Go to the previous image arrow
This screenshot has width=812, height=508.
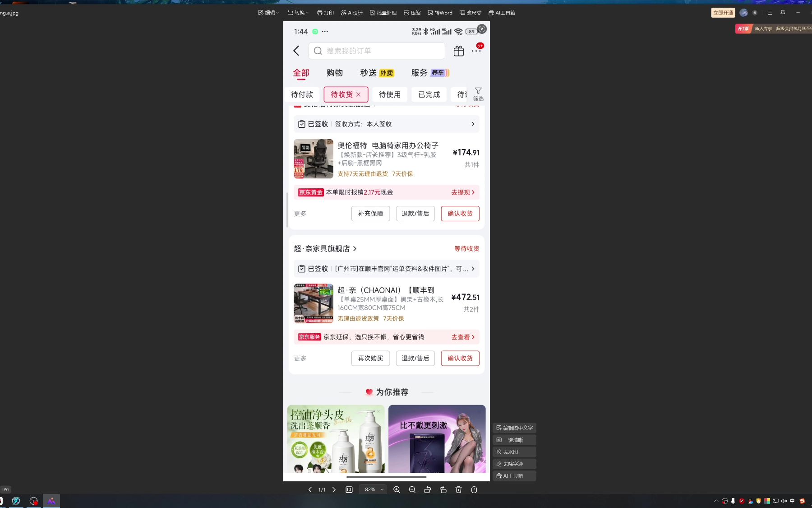(310, 489)
